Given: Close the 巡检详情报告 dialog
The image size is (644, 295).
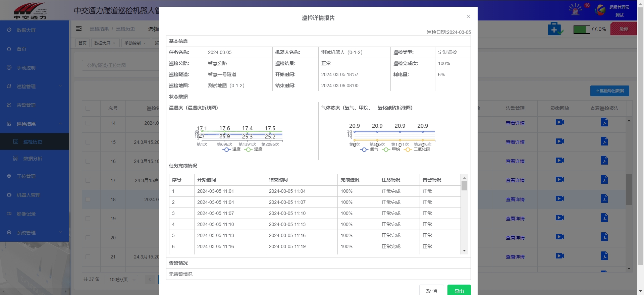Looking at the screenshot, I should (x=468, y=16).
